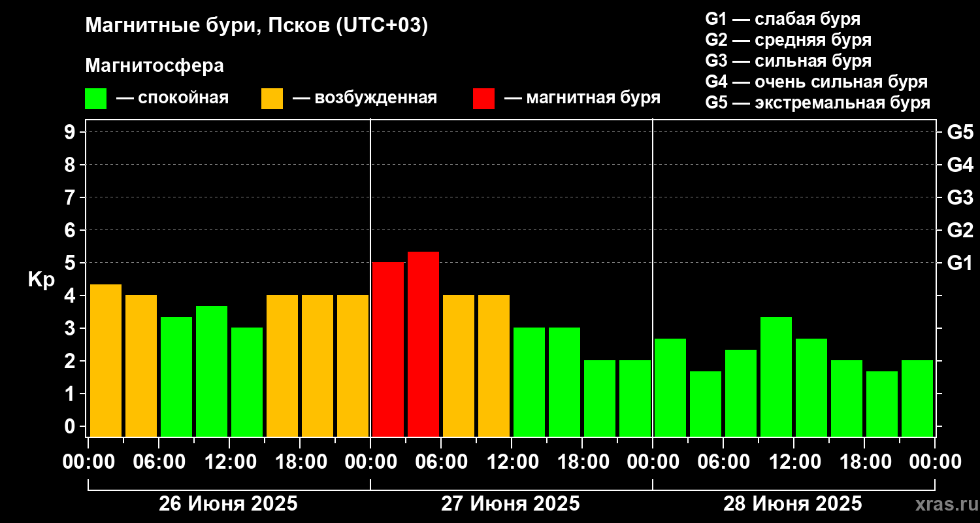The height and width of the screenshot is (523, 980).
Task: Click the 'G3' label on right axis
Action: (960, 197)
